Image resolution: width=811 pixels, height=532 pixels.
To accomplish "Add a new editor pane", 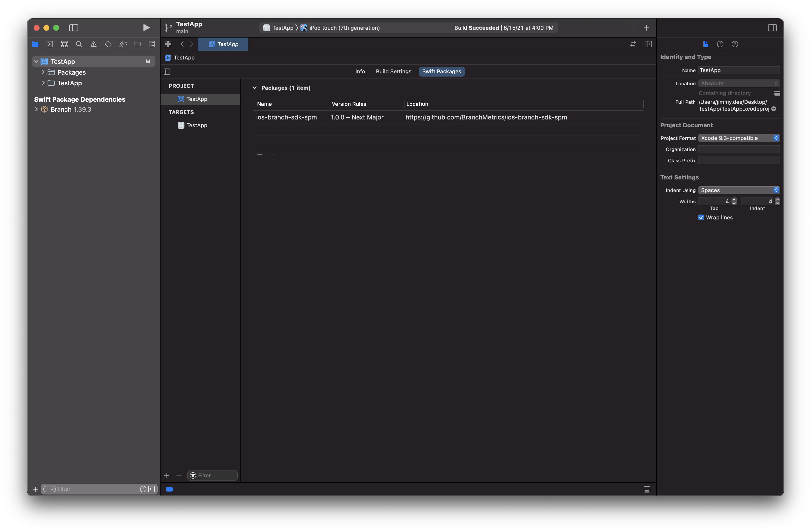I will [x=649, y=44].
